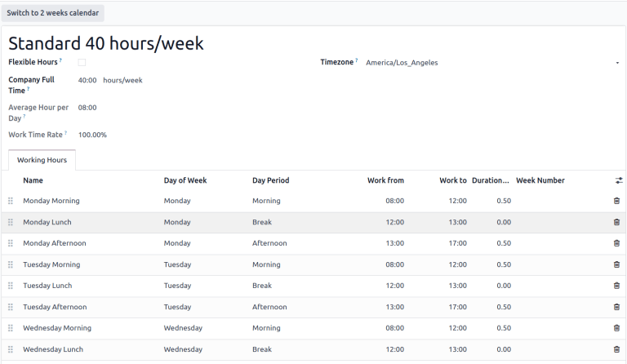
Task: Click drag handle of Tuesday Afternoon row
Action: tap(11, 307)
